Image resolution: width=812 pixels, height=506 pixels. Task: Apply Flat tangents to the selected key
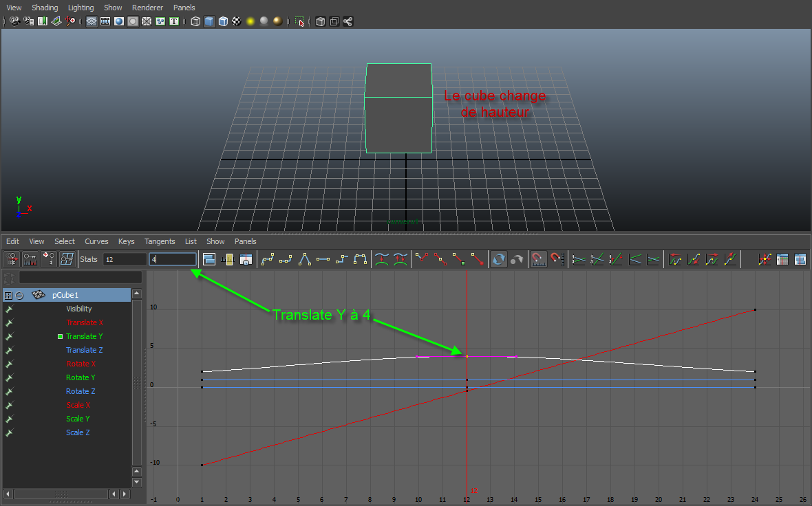(323, 259)
